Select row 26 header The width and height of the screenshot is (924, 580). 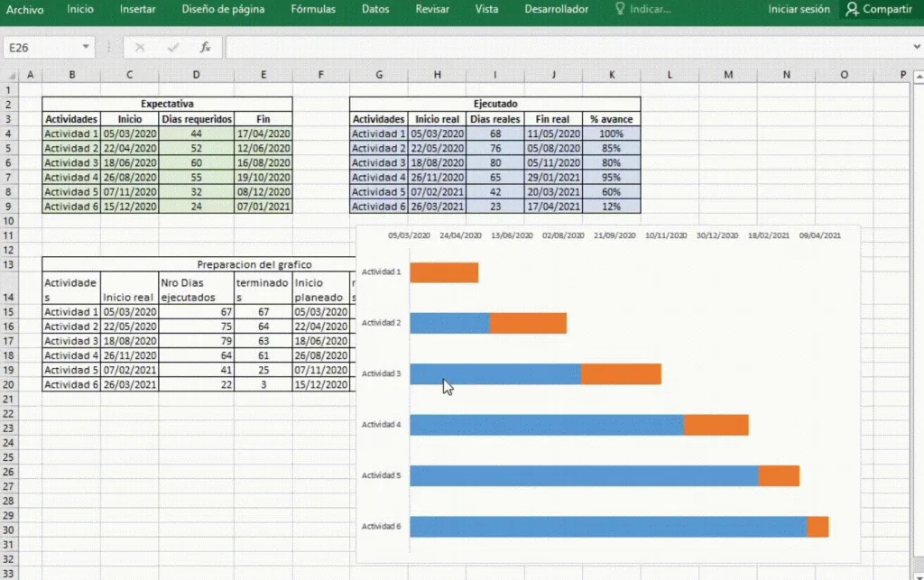click(x=9, y=473)
